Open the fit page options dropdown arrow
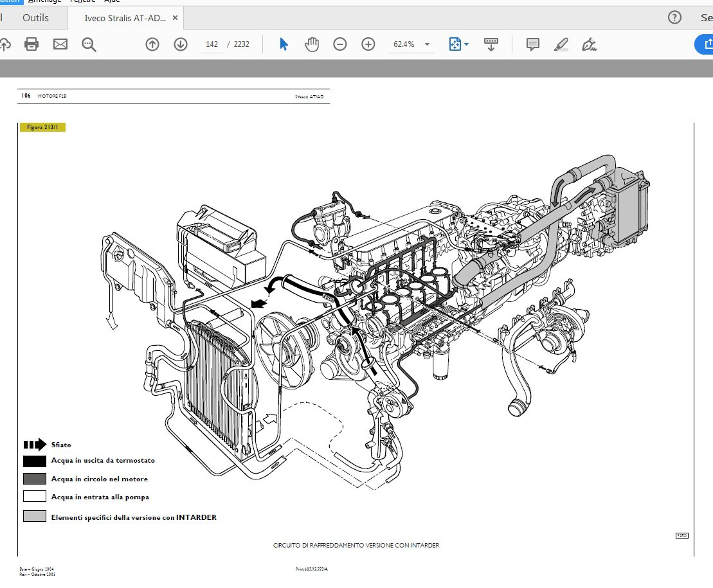The height and width of the screenshot is (588, 713). pos(467,44)
